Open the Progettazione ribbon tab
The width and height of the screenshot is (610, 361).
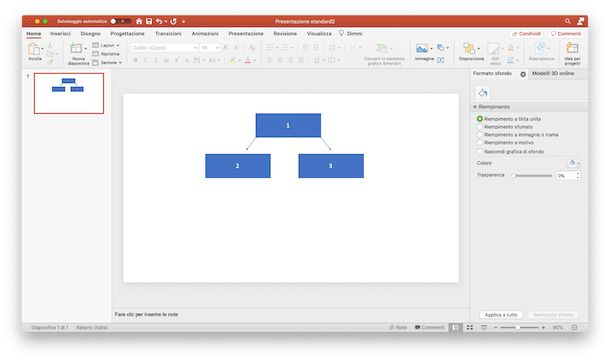(x=127, y=34)
